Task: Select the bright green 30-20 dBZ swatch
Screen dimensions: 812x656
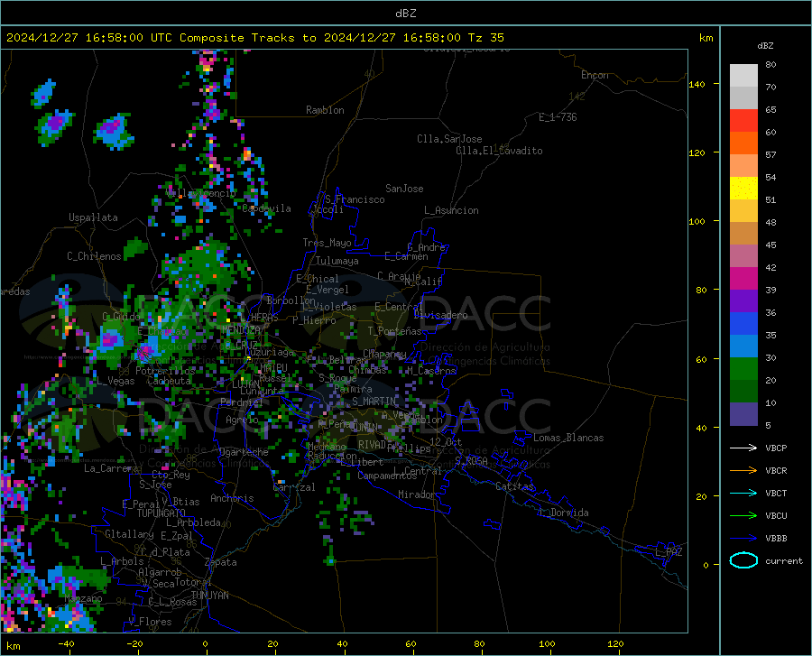Action: coord(743,369)
